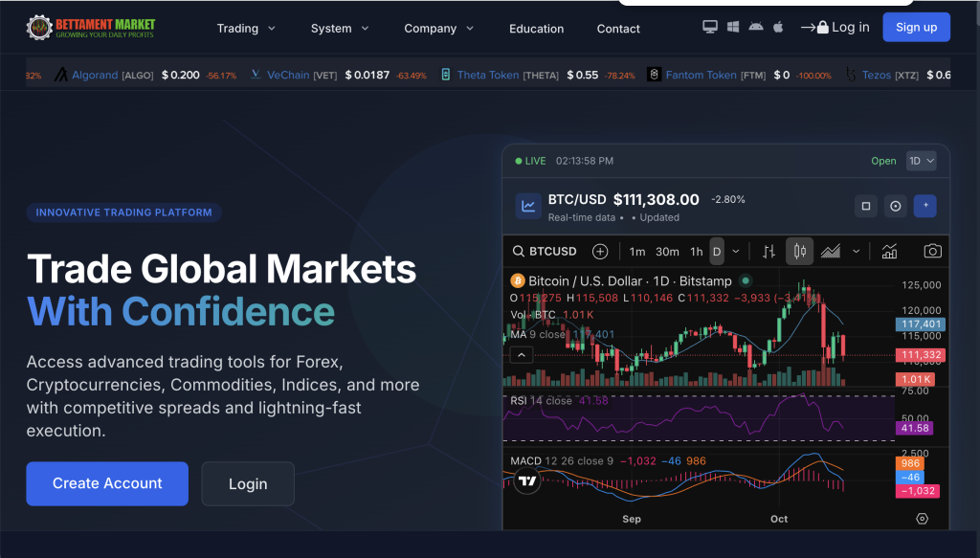Viewport: 980px width, 558px height.
Task: Toggle the 30m timeframe on the chart
Action: click(x=667, y=252)
